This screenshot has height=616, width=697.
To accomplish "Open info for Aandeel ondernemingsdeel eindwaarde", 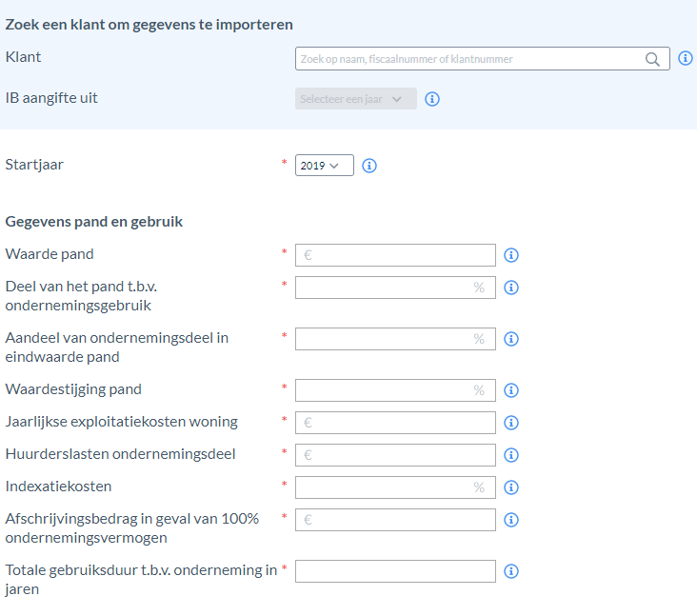I will (510, 339).
